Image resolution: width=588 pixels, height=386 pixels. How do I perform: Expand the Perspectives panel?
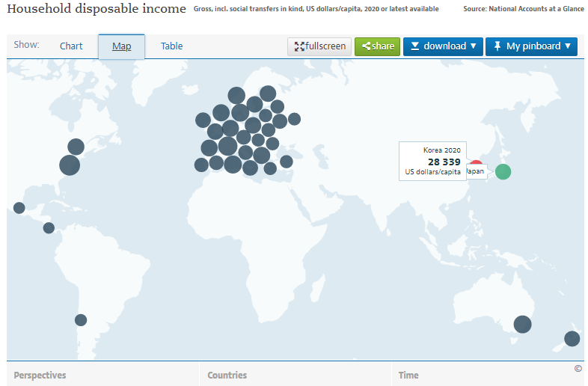click(x=40, y=375)
